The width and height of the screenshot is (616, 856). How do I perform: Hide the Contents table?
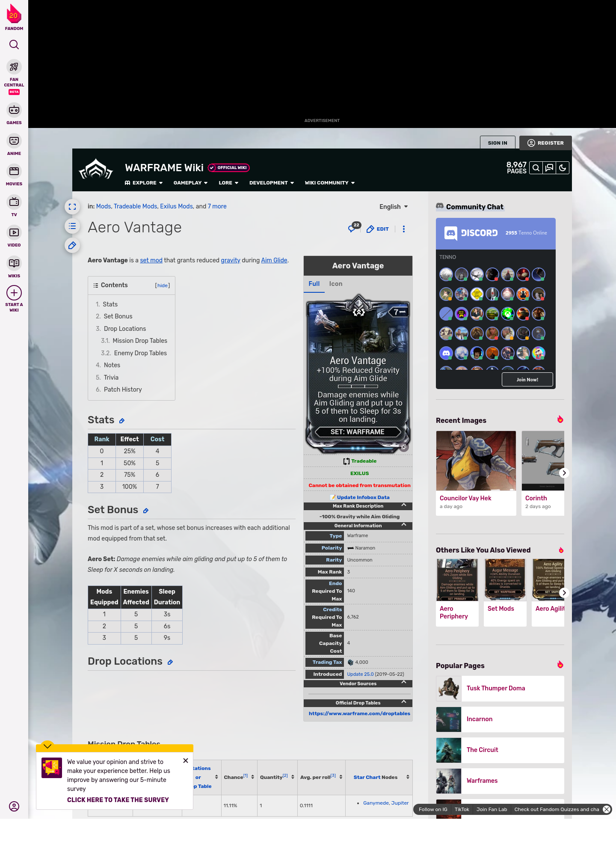[163, 285]
